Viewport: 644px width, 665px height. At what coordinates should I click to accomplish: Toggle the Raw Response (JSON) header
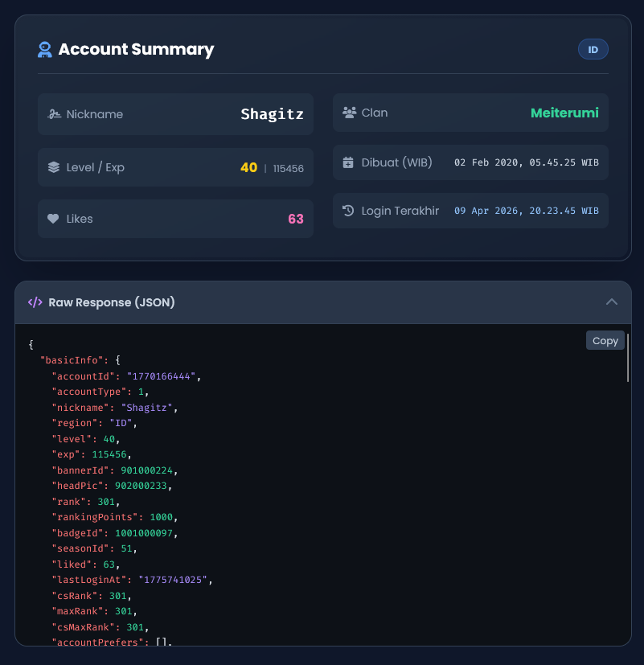point(323,302)
